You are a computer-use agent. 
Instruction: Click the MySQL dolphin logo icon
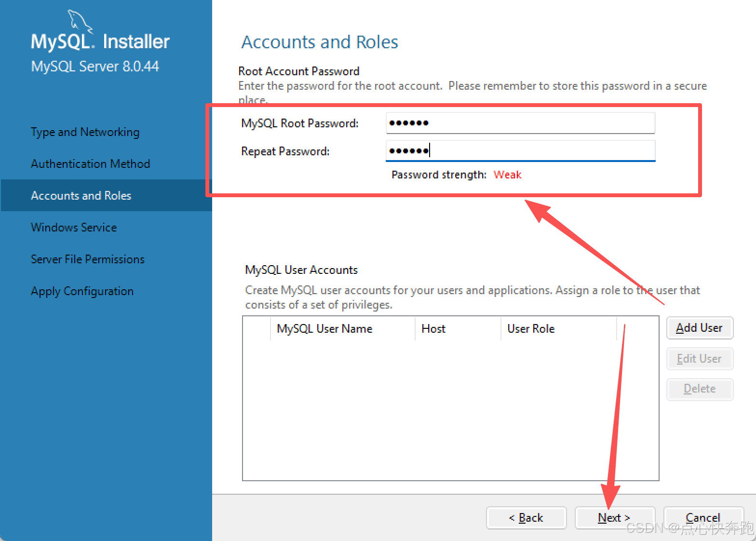pyautogui.click(x=80, y=22)
